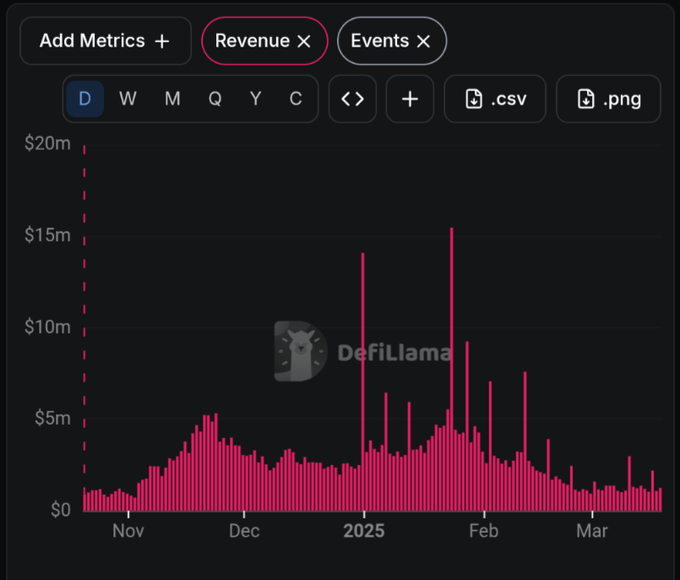Click the 2025 x-axis label

coord(364,531)
